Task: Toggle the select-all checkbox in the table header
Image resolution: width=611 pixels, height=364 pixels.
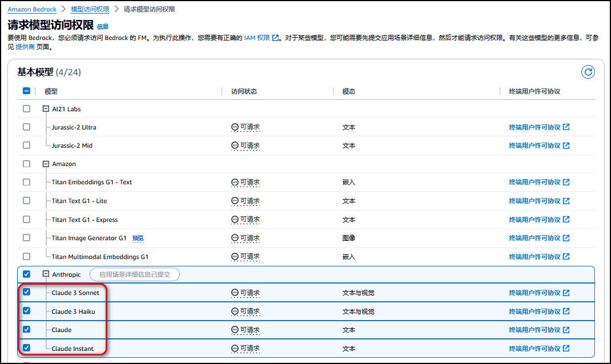Action: [x=26, y=91]
